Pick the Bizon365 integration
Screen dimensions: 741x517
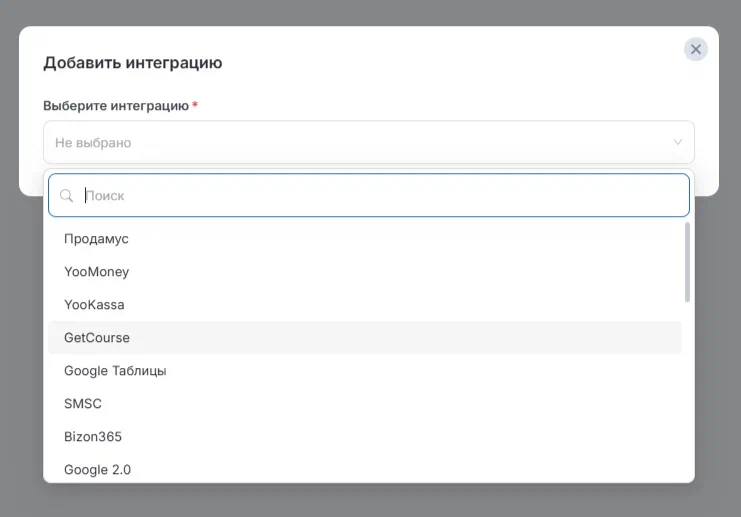365,437
